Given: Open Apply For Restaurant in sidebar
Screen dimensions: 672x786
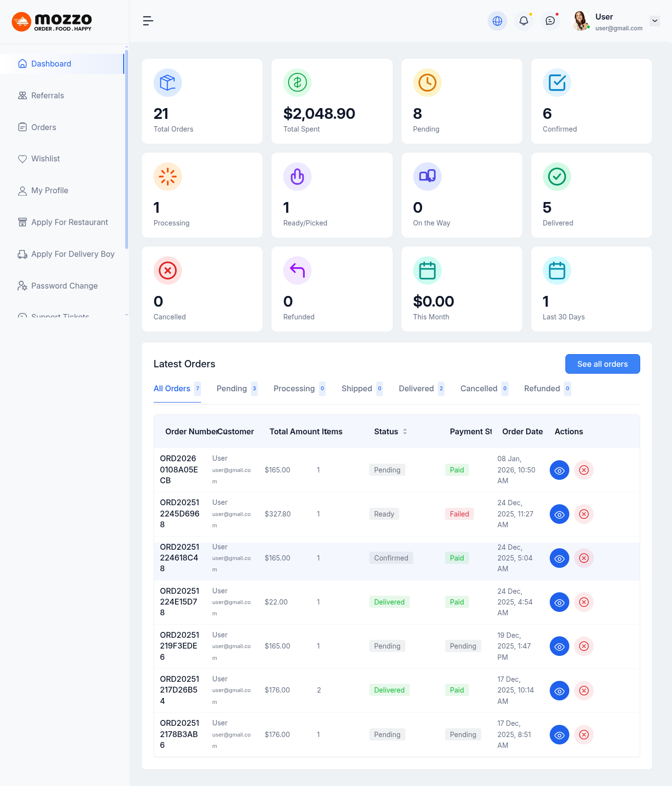Looking at the screenshot, I should 69,222.
